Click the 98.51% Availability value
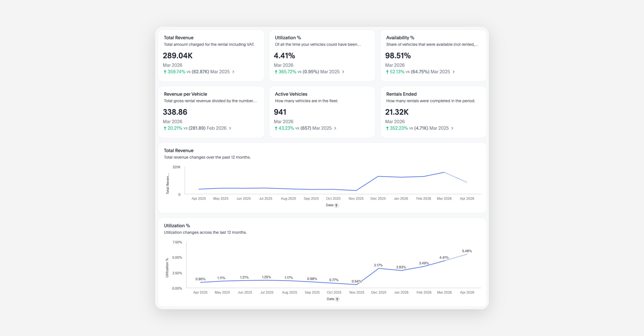The width and height of the screenshot is (644, 336). pyautogui.click(x=398, y=56)
